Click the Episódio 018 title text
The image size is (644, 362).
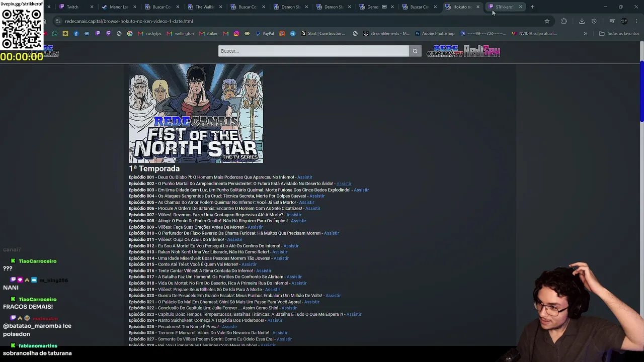[223, 283]
